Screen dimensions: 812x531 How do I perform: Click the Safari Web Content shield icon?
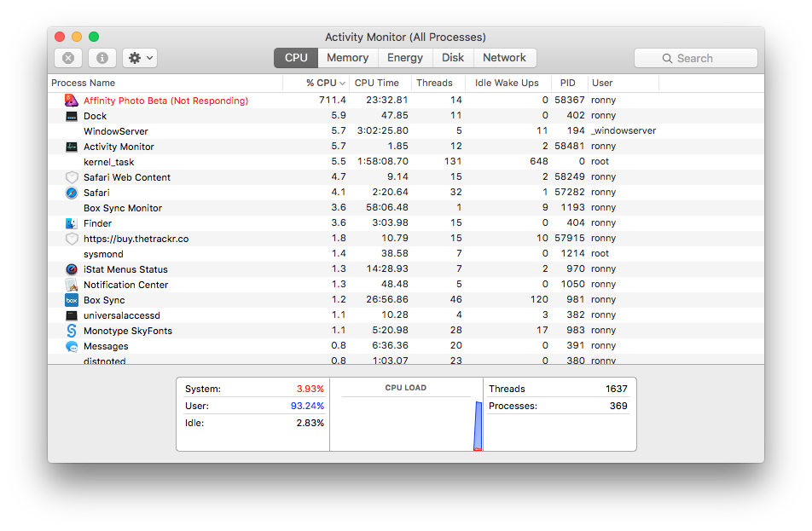point(72,177)
